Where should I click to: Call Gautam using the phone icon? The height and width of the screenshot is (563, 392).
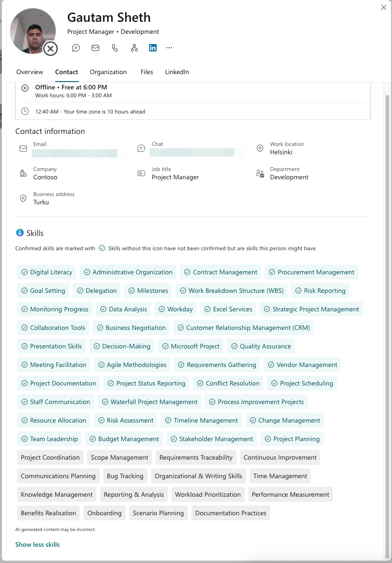point(115,48)
